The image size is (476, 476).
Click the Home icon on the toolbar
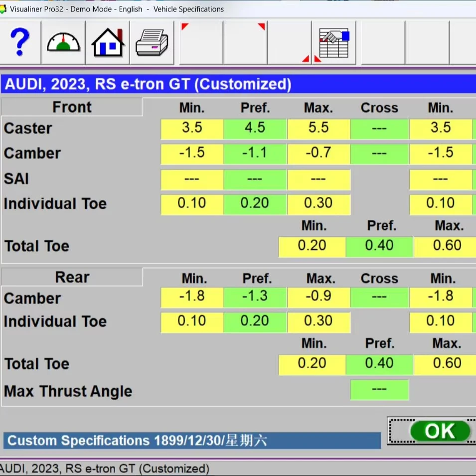click(108, 42)
